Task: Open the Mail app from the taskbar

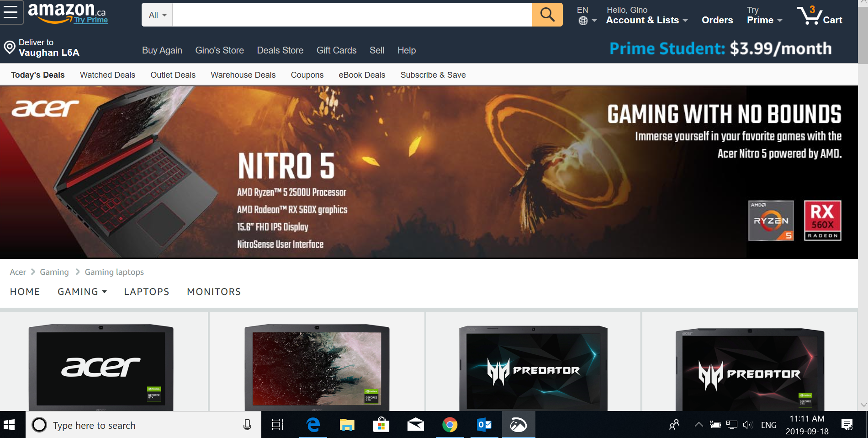Action: (x=415, y=425)
